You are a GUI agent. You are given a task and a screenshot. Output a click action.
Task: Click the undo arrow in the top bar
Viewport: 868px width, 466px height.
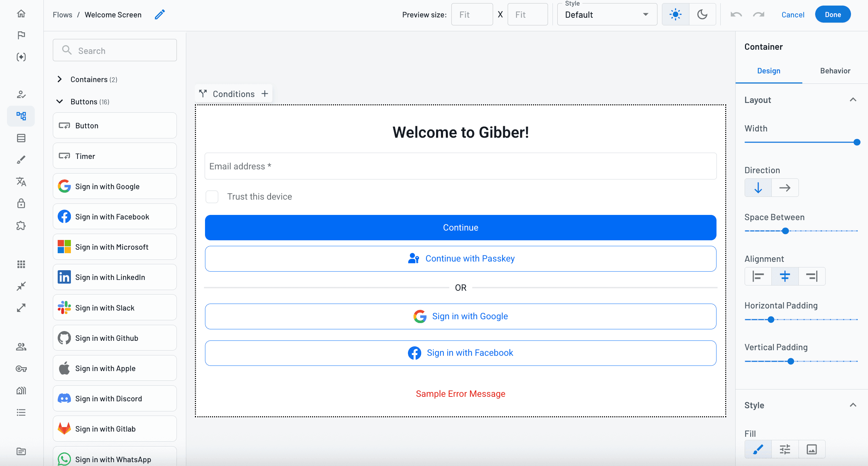(x=736, y=15)
